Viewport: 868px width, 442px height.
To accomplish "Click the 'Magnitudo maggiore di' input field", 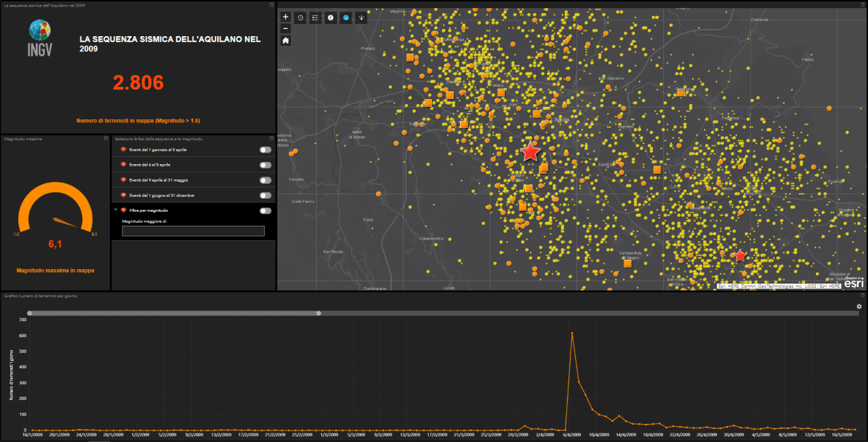I will point(193,231).
